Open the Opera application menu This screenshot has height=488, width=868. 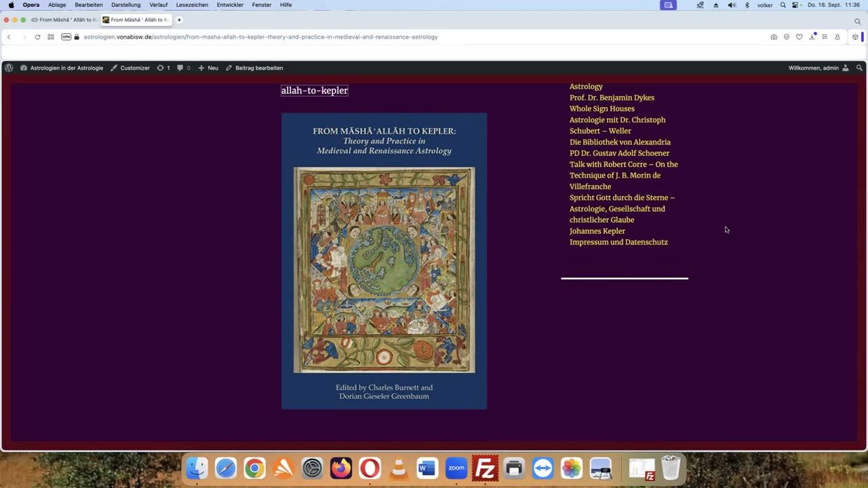31,5
